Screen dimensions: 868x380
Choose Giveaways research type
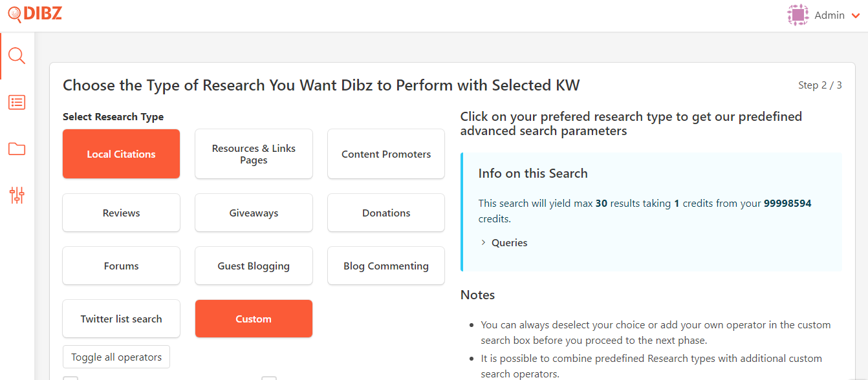(x=254, y=213)
